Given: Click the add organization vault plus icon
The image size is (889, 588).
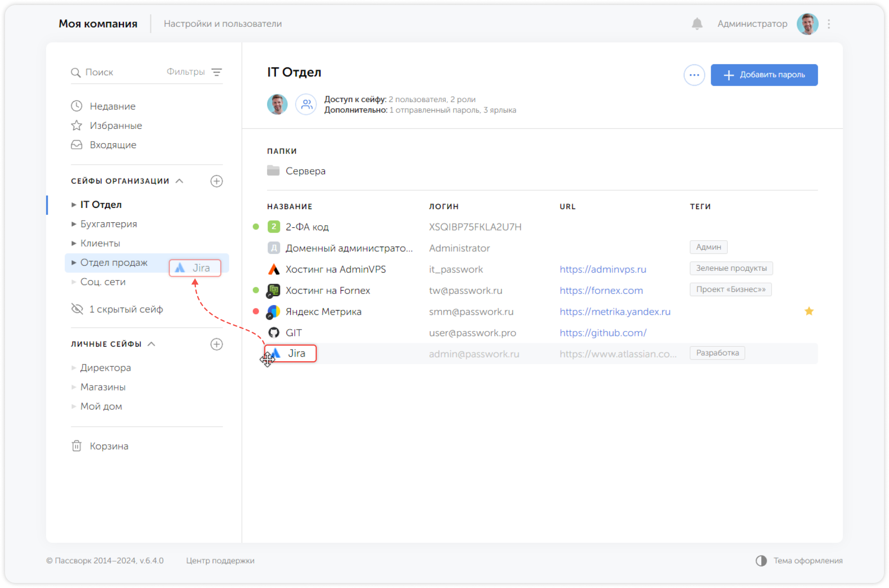Looking at the screenshot, I should click(216, 181).
